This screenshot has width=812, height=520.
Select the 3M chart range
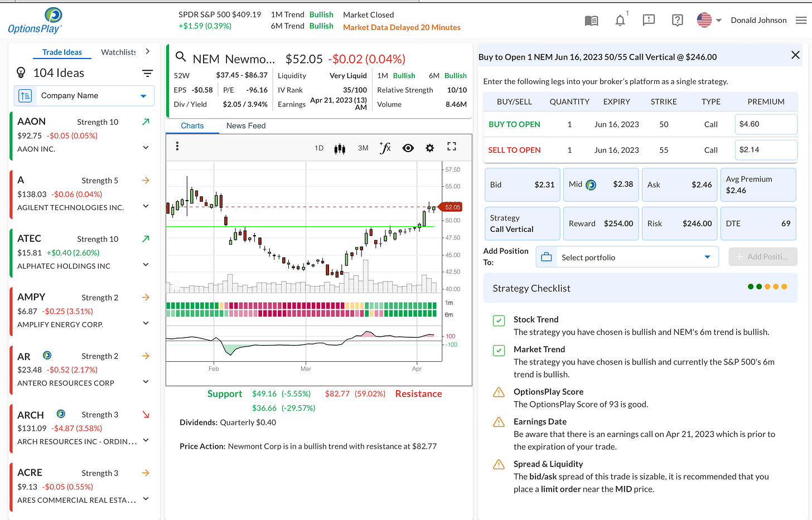363,148
